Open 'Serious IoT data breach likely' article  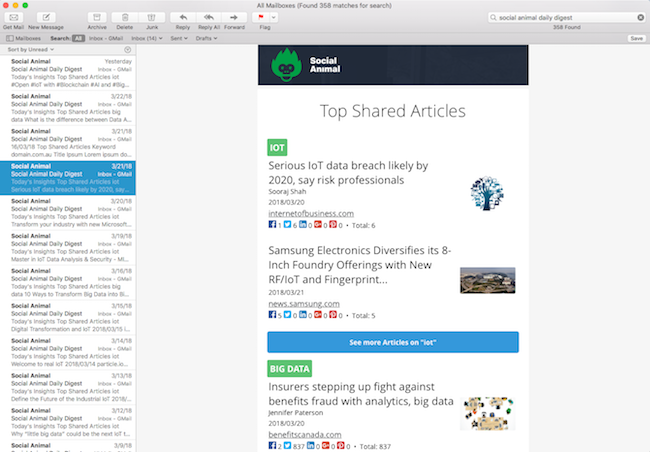pyautogui.click(x=348, y=173)
